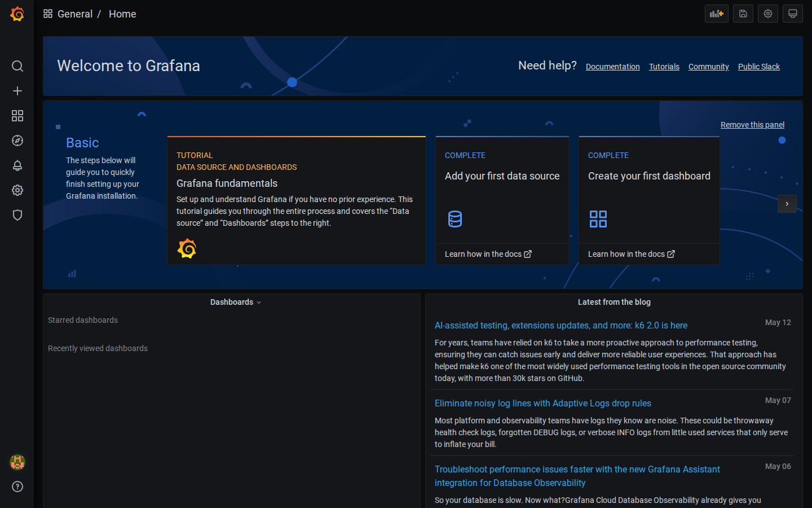This screenshot has width=812, height=508.
Task: Open Grafana fundamentals tutorial card
Action: pyautogui.click(x=297, y=200)
